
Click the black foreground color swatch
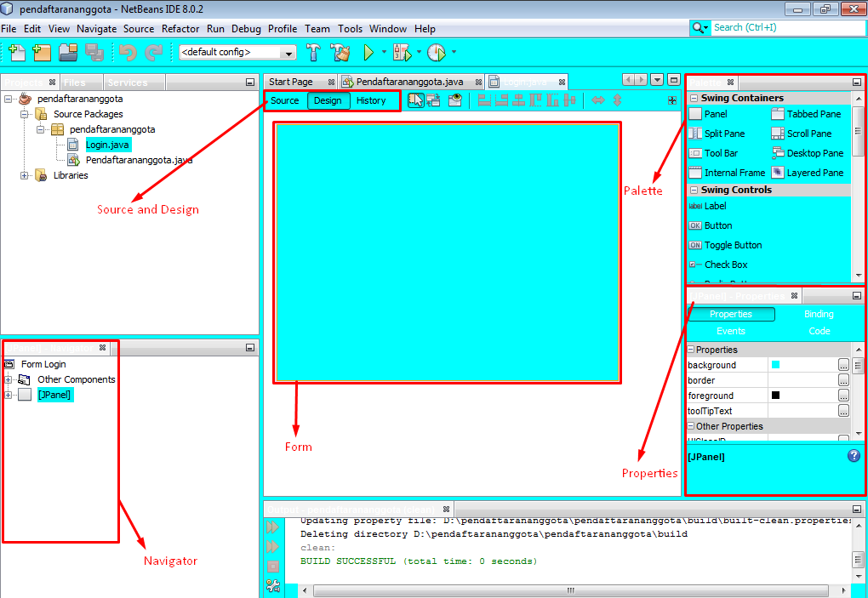775,395
